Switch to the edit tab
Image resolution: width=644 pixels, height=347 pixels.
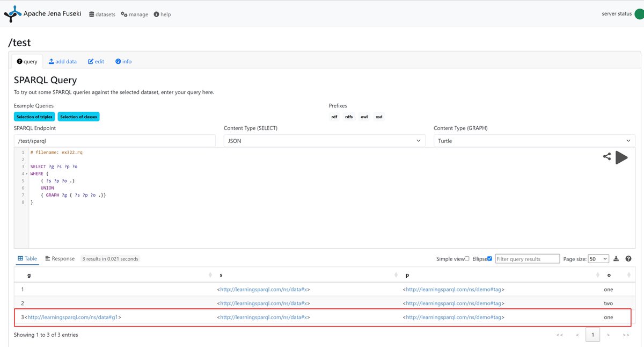96,61
